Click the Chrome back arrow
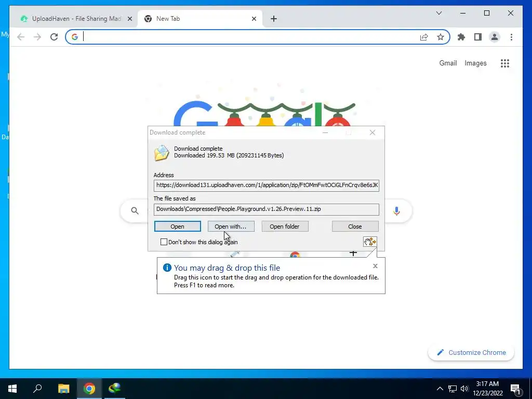This screenshot has height=399, width=532. tap(21, 37)
